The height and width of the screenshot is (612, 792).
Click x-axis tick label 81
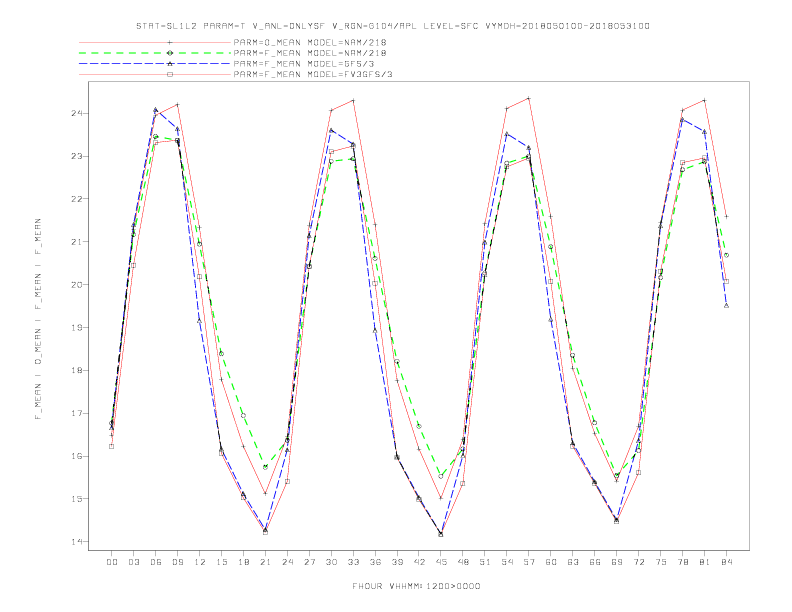(705, 562)
